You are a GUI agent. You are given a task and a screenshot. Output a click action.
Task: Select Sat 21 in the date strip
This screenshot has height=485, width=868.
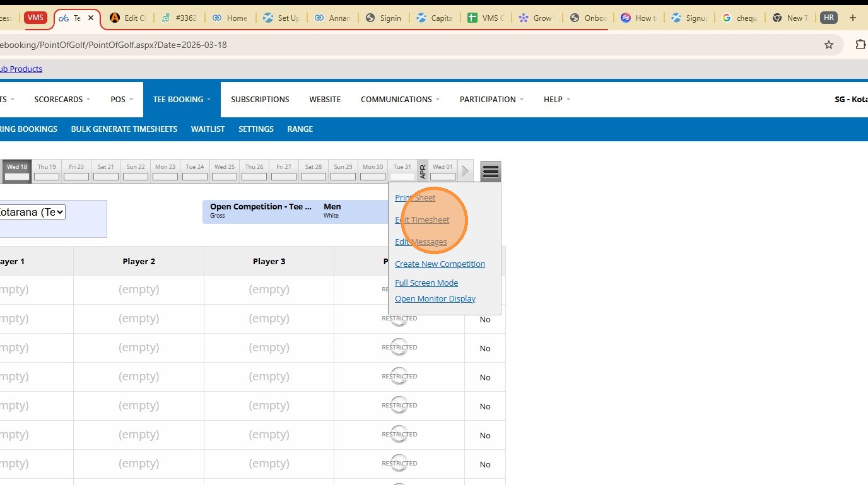click(x=106, y=172)
